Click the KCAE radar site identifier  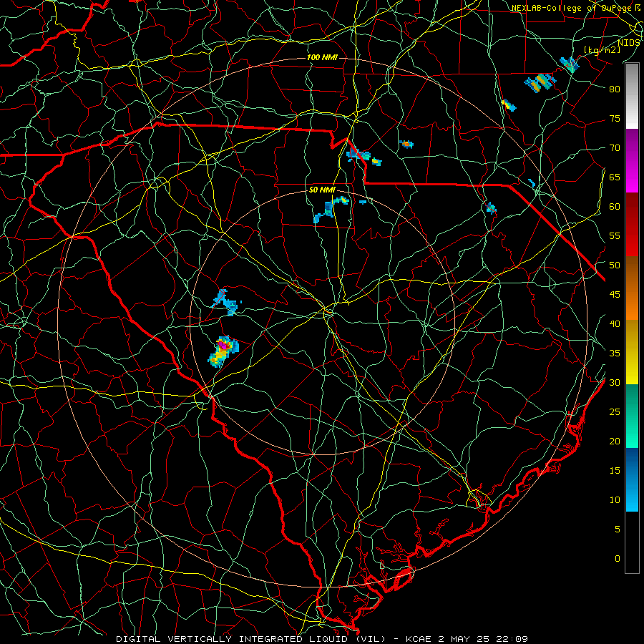(x=418, y=639)
